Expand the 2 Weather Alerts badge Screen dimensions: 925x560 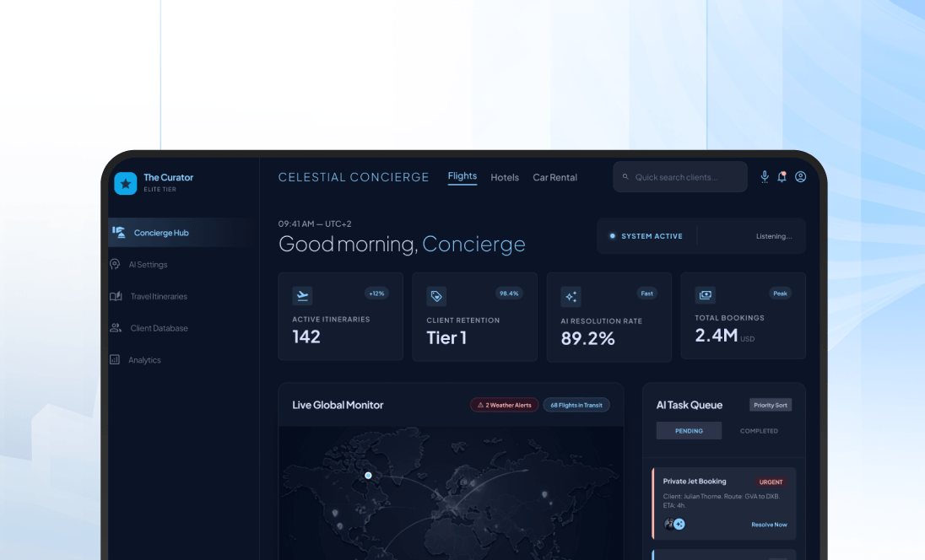(x=504, y=405)
